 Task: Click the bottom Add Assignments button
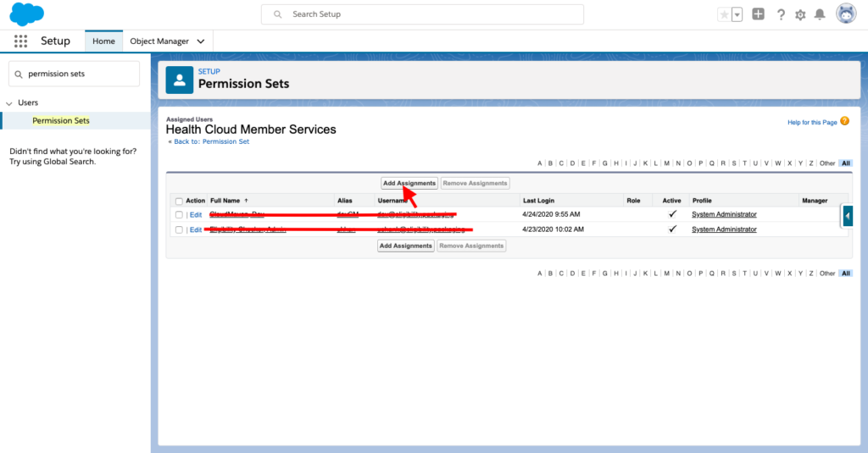point(406,246)
